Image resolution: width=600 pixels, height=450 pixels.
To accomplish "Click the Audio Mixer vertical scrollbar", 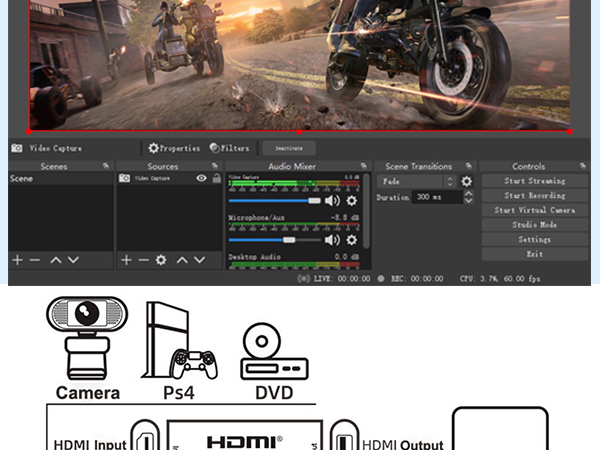I will [x=366, y=210].
